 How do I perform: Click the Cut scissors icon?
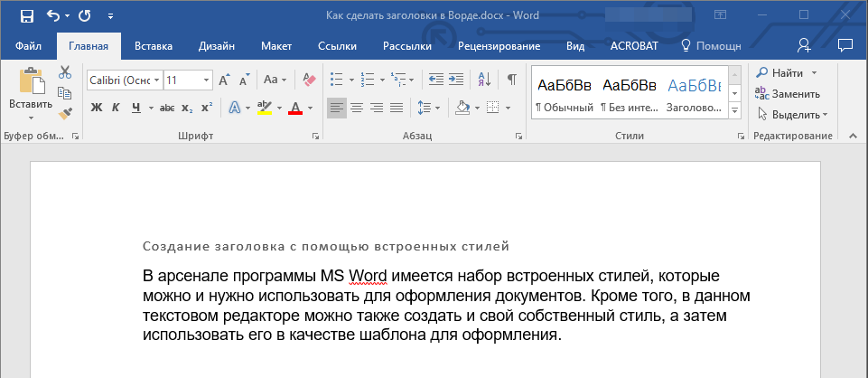coord(65,72)
